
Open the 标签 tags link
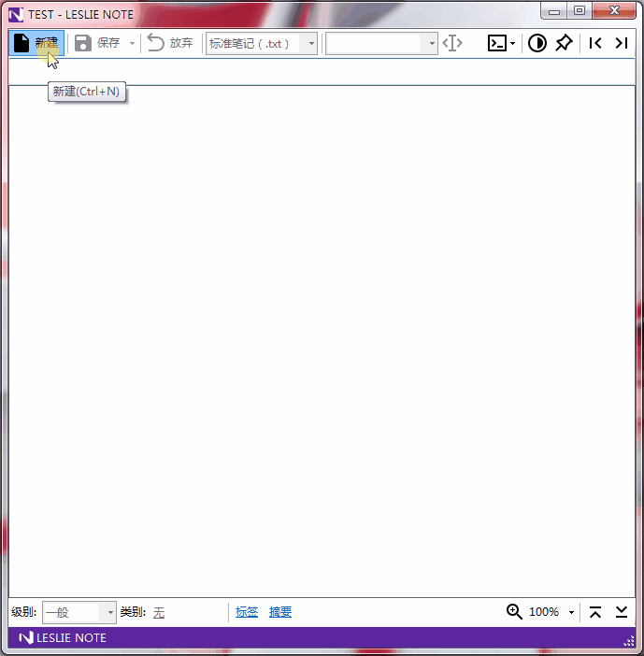pos(247,612)
